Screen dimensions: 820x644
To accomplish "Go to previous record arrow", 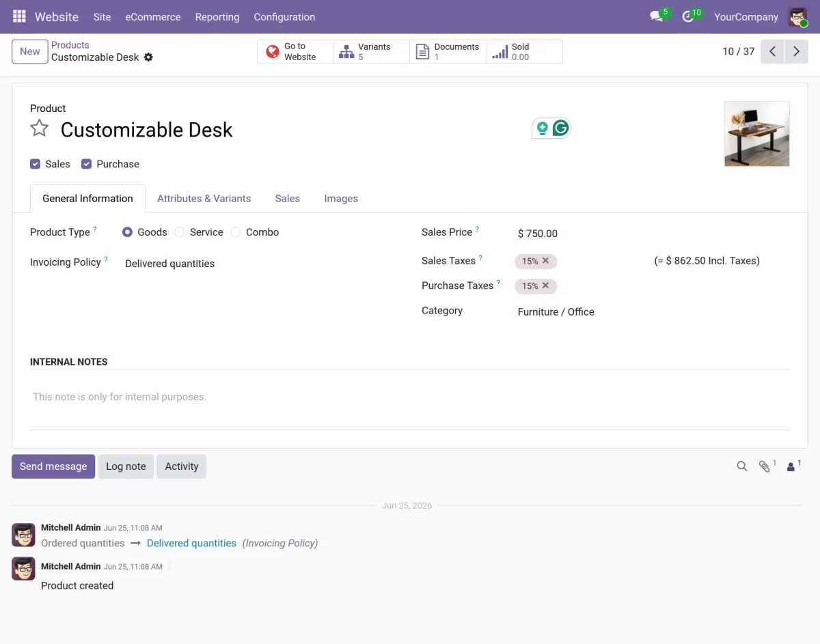I will [772, 51].
